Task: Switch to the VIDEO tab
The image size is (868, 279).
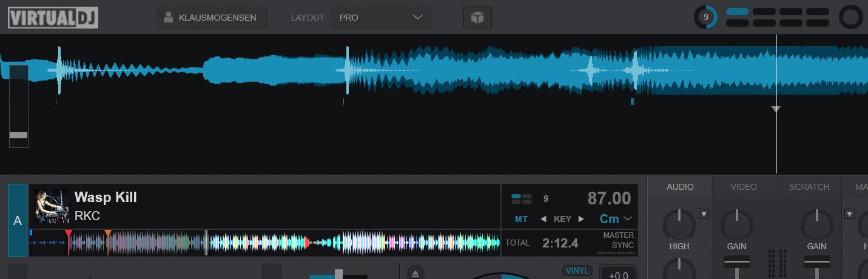Action: [x=744, y=187]
